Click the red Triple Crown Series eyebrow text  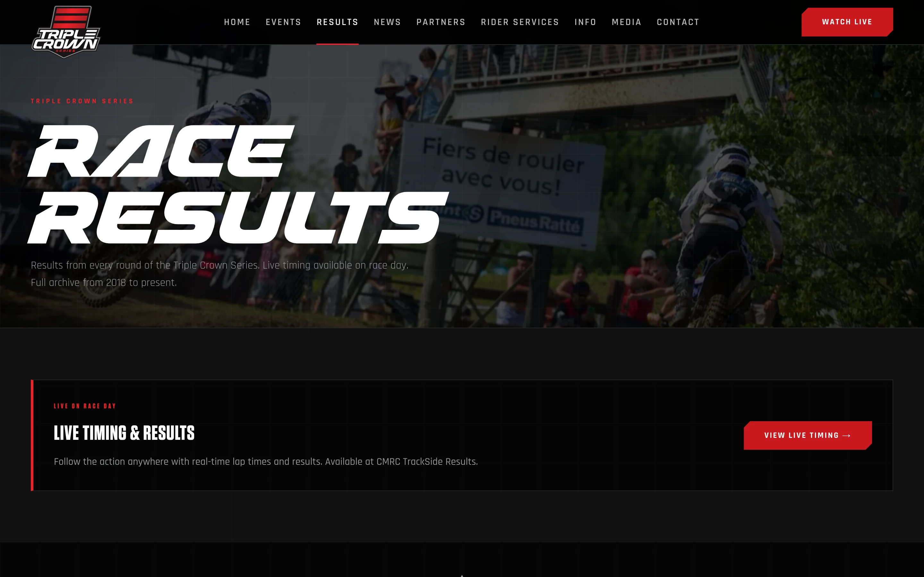[82, 101]
